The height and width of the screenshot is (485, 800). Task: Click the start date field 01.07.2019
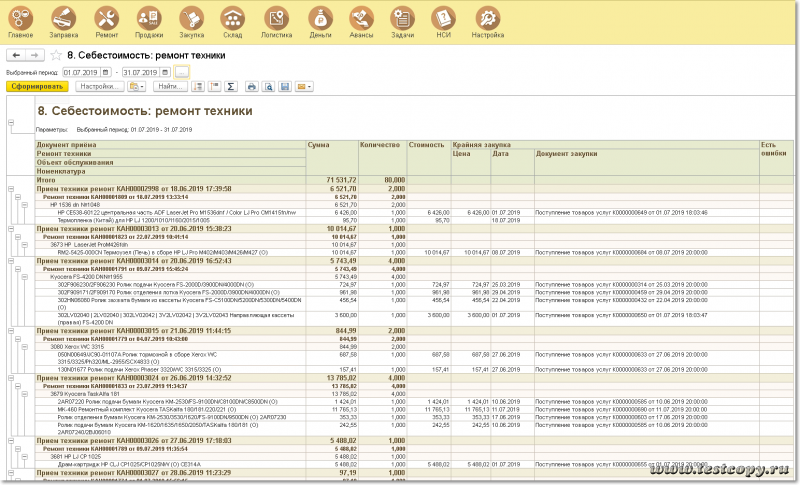coord(82,72)
